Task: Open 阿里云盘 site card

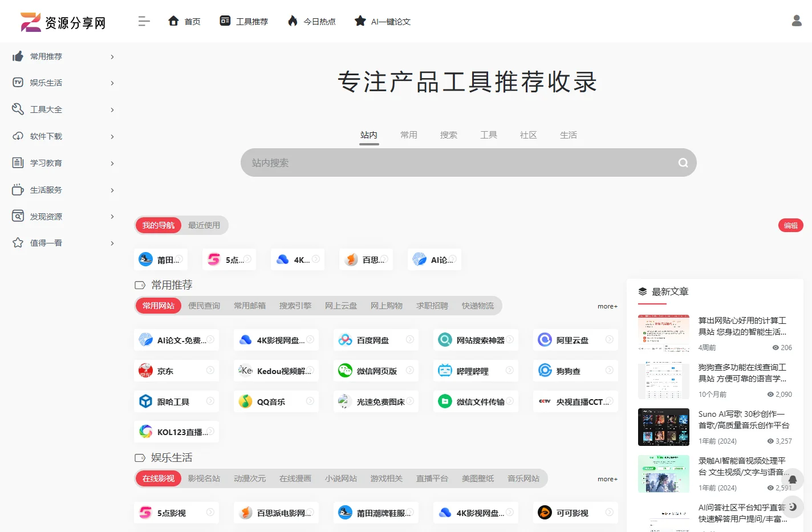Action: [575, 340]
